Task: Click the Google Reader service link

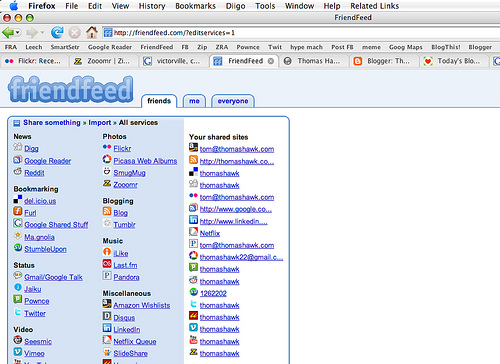Action: coord(48,161)
